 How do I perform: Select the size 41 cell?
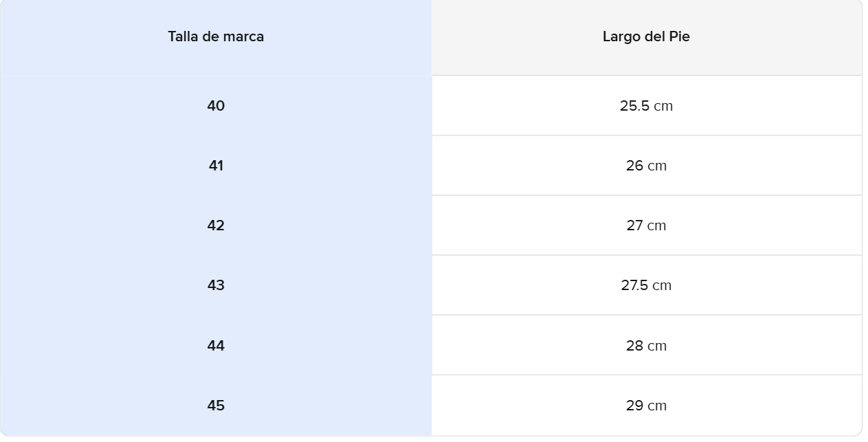(216, 166)
